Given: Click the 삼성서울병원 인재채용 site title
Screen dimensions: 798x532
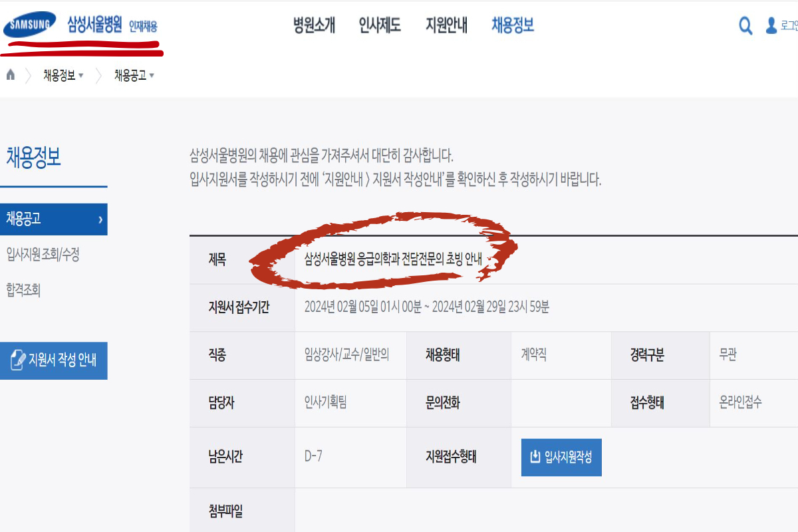Looking at the screenshot, I should tap(112, 25).
